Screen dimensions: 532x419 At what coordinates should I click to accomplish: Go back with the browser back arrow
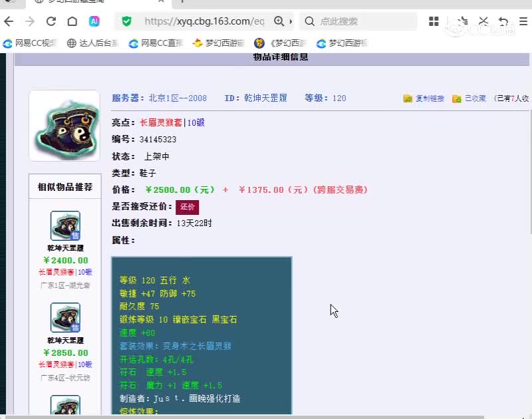tap(9, 22)
